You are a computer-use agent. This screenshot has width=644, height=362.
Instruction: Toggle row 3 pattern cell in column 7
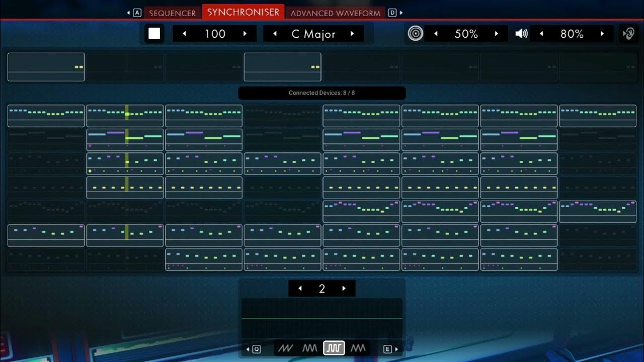(x=519, y=163)
